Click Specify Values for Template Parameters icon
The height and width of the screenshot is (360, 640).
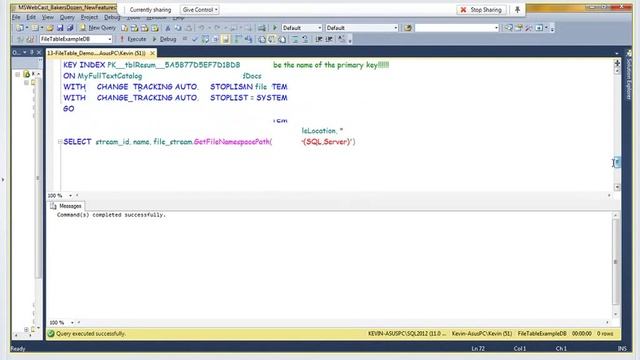342,39
